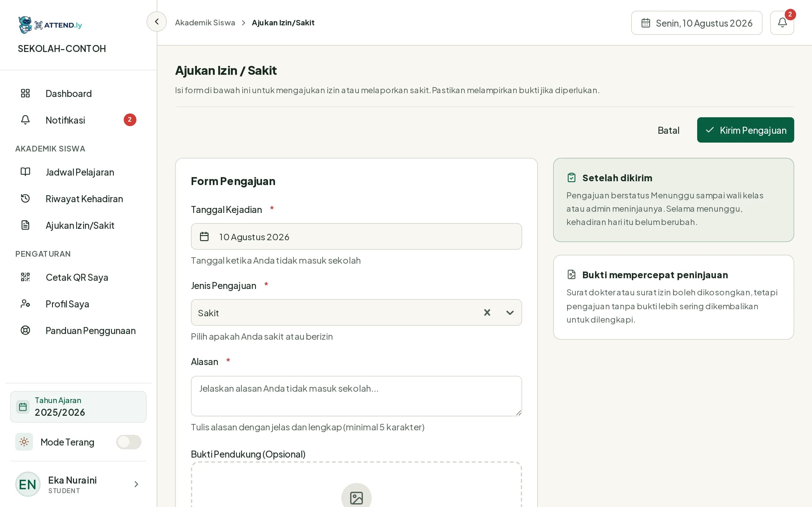Toggle the Mode Terang switch

(x=129, y=442)
